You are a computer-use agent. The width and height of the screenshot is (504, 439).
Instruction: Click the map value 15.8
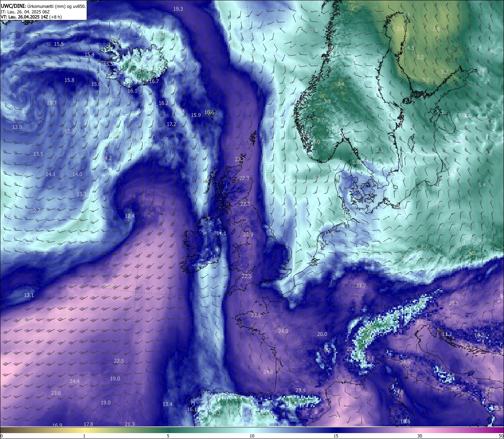(69, 80)
